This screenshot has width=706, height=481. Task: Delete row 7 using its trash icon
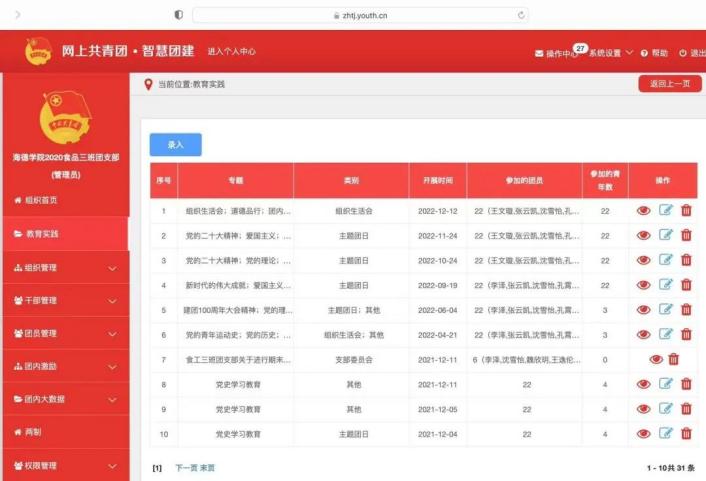[x=674, y=359]
